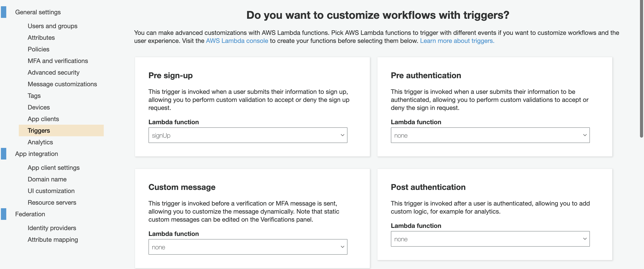Navigate to MFA and verifications settings
644x269 pixels.
[x=57, y=60]
